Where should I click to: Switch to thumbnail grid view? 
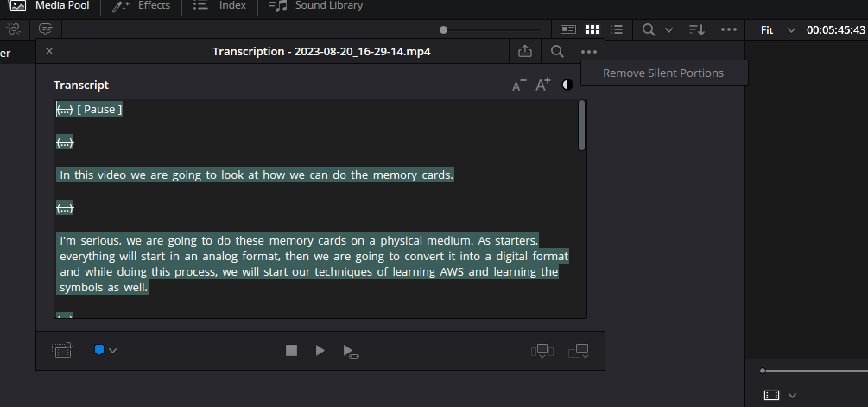592,30
